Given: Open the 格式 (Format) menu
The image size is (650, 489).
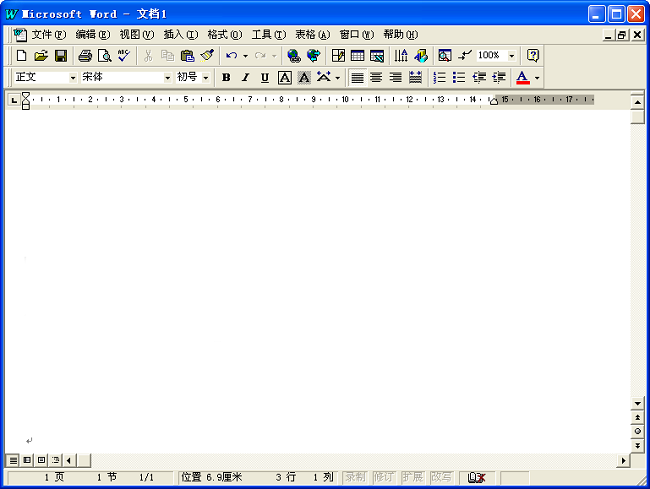Looking at the screenshot, I should pos(224,34).
